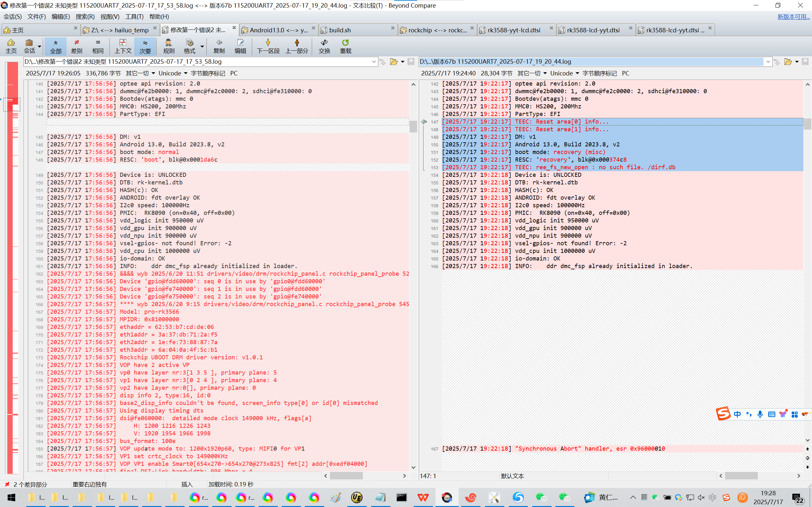812x507 pixels.
Task: Expand the Format (格式) dropdown arrow
Action: pos(202,46)
